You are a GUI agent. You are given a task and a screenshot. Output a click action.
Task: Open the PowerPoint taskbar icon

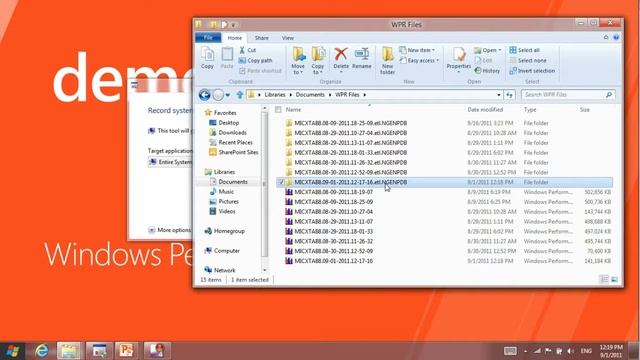tap(126, 351)
